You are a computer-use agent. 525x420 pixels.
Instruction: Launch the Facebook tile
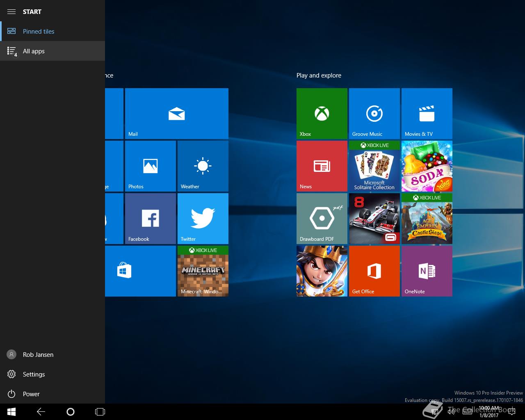tap(150, 219)
